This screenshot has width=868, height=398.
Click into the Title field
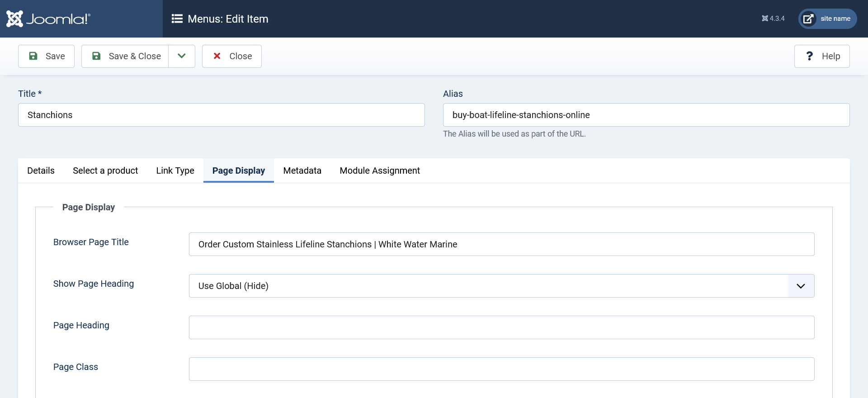[221, 115]
